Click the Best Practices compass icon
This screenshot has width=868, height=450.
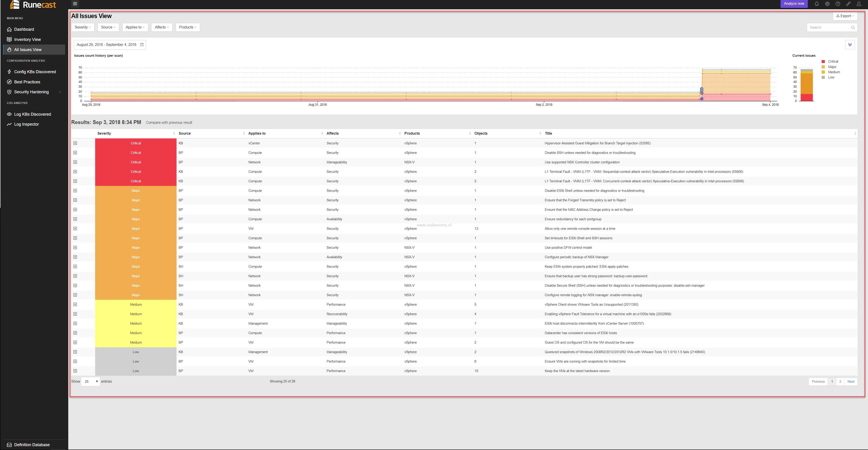point(9,82)
